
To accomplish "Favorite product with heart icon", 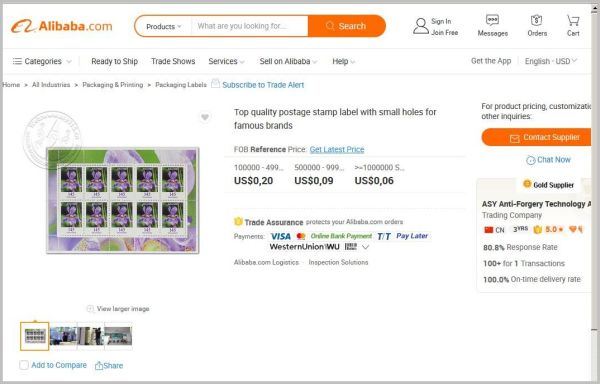I will pyautogui.click(x=205, y=117).
